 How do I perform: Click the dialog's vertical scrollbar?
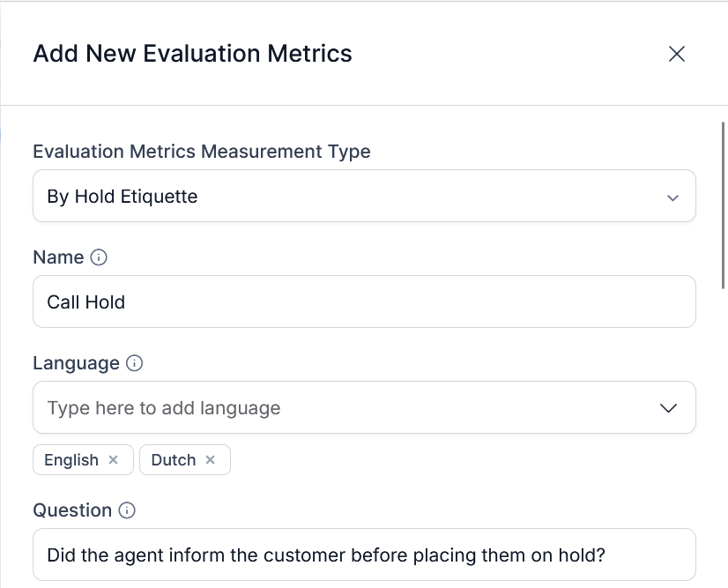pos(724,205)
